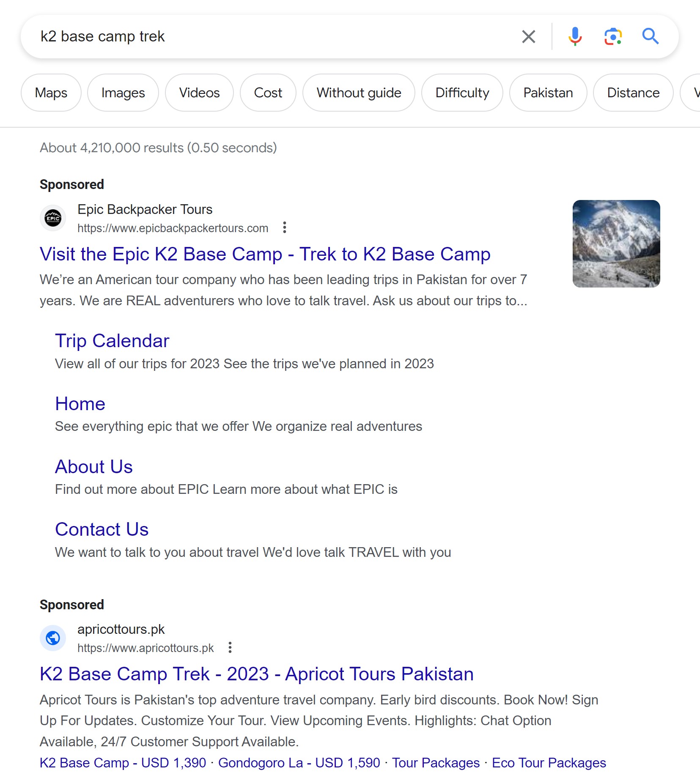The height and width of the screenshot is (778, 700).
Task: Go to the Contact Us sitelink
Action: point(102,529)
